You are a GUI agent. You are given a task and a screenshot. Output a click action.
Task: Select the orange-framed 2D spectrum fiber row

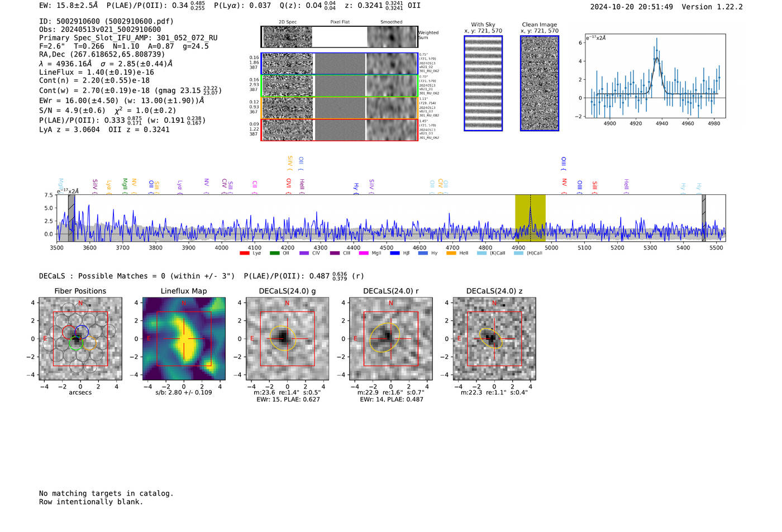coord(339,108)
